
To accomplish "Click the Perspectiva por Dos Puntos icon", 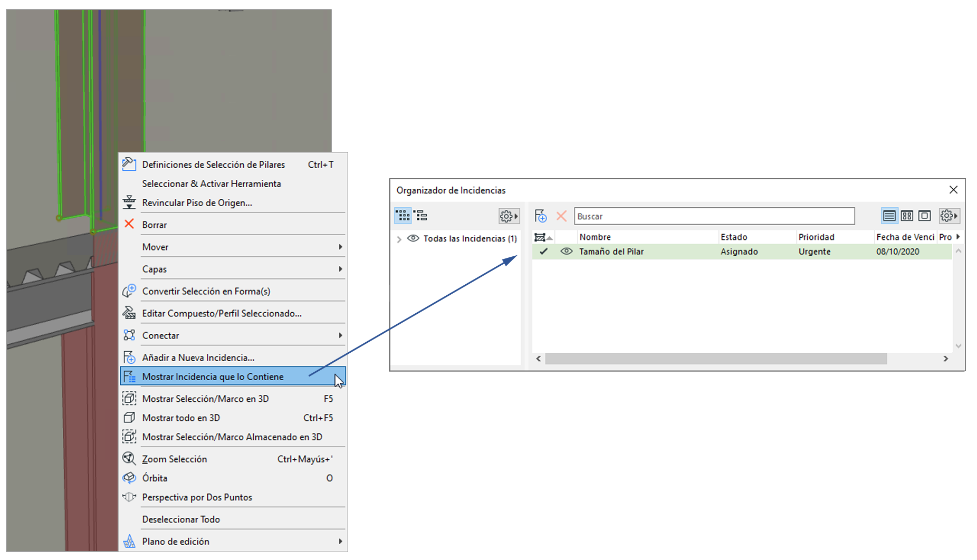I will pyautogui.click(x=129, y=497).
